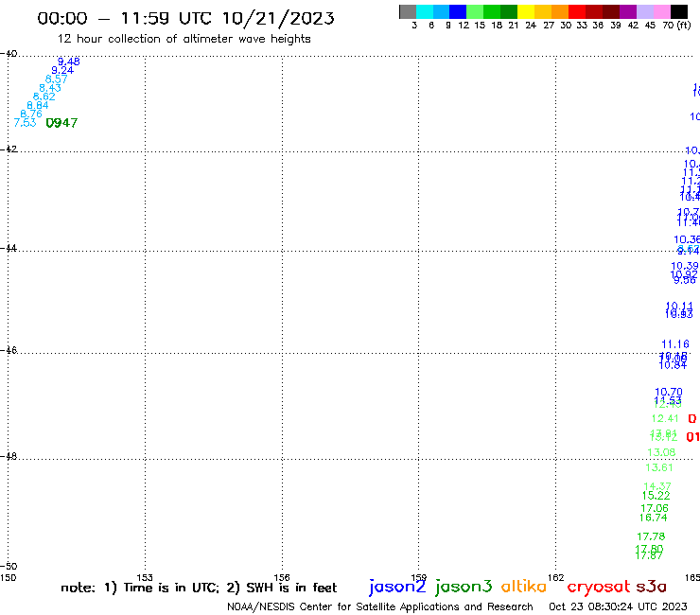Select the 10.39 wave height reading
700x615 pixels.
tap(685, 266)
